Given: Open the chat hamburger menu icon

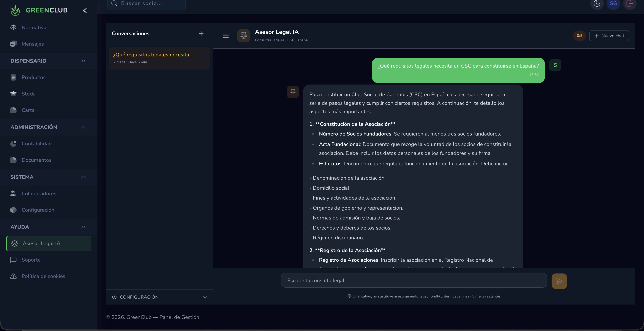Looking at the screenshot, I should click(226, 36).
